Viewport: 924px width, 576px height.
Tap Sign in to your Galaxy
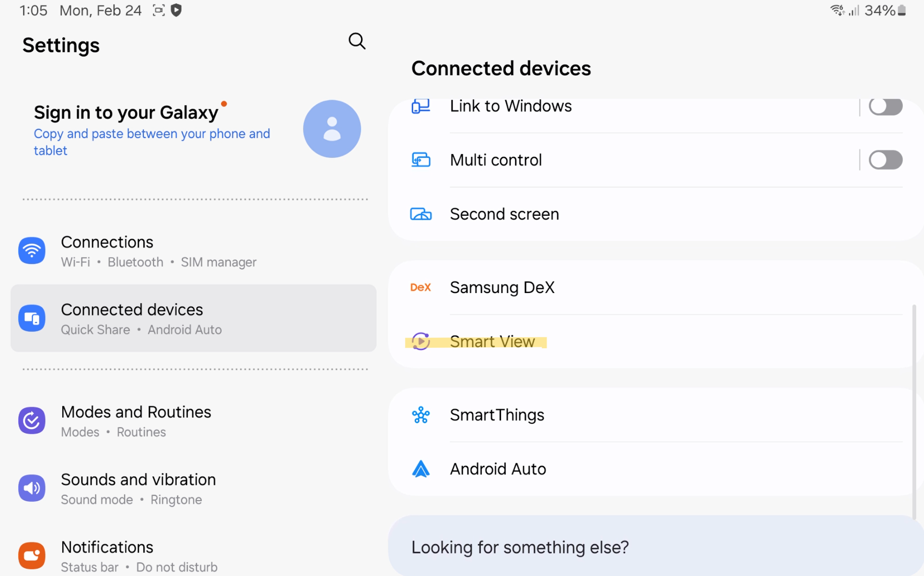pos(126,112)
